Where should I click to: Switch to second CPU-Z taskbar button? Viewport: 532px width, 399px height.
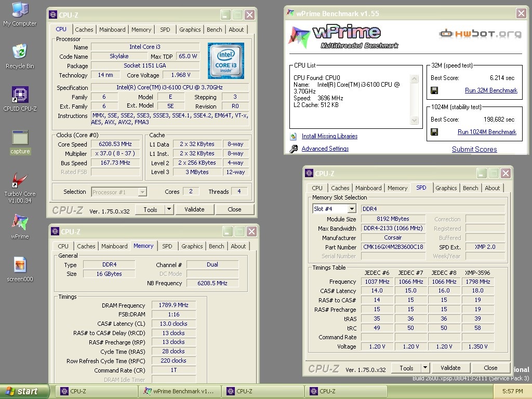[262, 391]
